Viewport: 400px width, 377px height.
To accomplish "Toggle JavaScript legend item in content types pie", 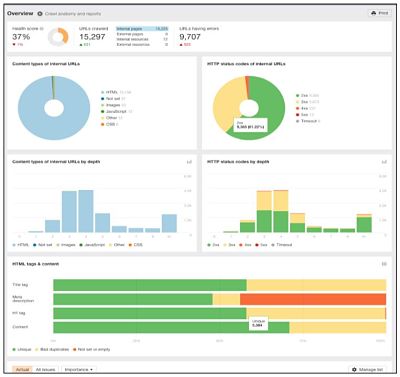I will [117, 111].
